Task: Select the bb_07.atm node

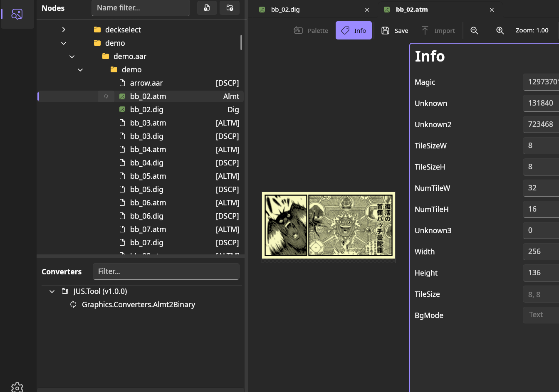Action: [141, 229]
